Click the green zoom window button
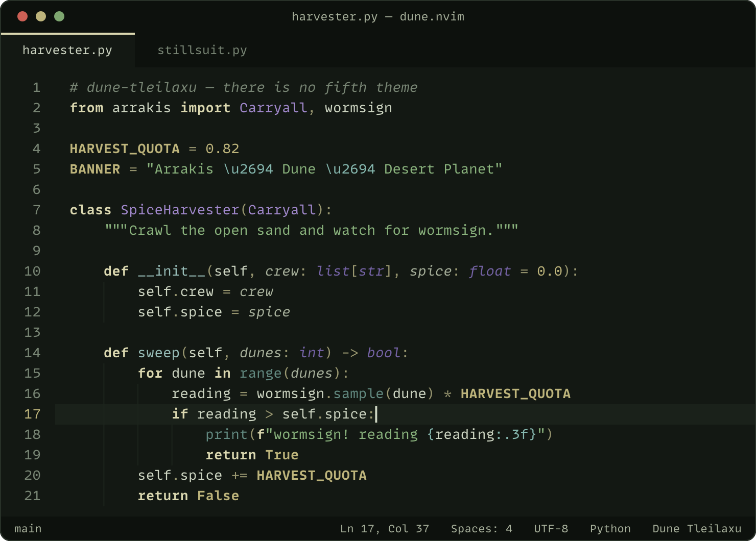 pyautogui.click(x=59, y=16)
